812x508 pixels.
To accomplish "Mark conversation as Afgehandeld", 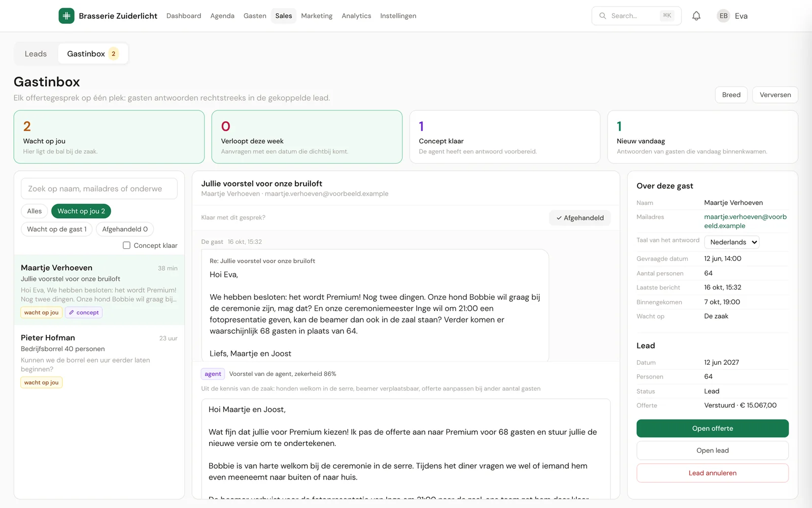I will click(x=580, y=218).
